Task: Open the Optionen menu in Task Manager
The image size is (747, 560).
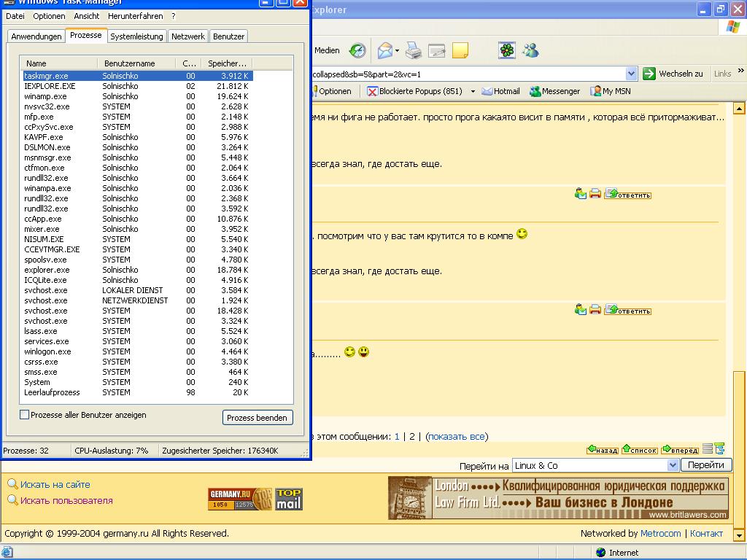Action: pos(49,16)
